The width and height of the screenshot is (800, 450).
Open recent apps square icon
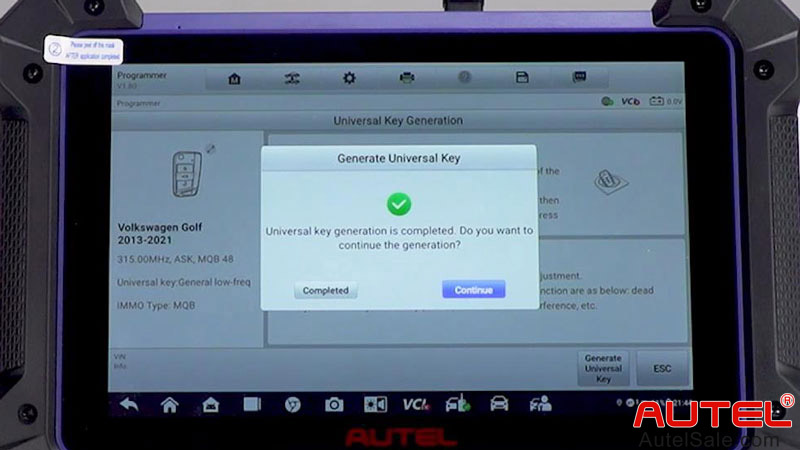pyautogui.click(x=252, y=405)
